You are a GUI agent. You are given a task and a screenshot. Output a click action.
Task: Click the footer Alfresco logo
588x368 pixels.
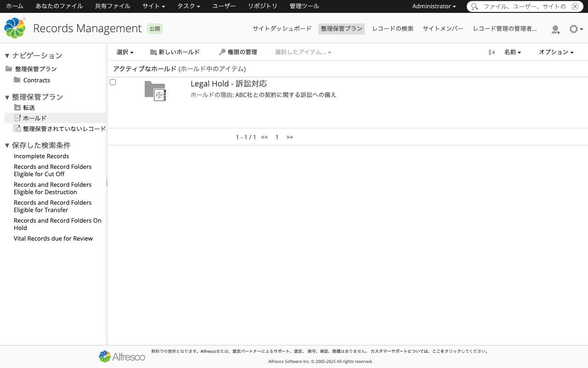click(122, 356)
